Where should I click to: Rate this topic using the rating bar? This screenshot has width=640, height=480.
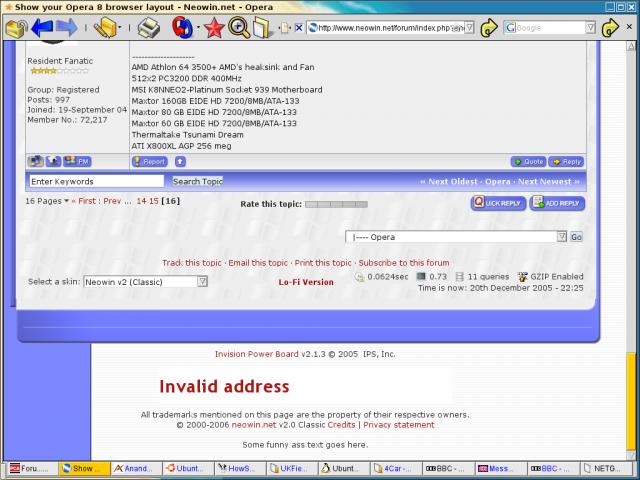[336, 204]
